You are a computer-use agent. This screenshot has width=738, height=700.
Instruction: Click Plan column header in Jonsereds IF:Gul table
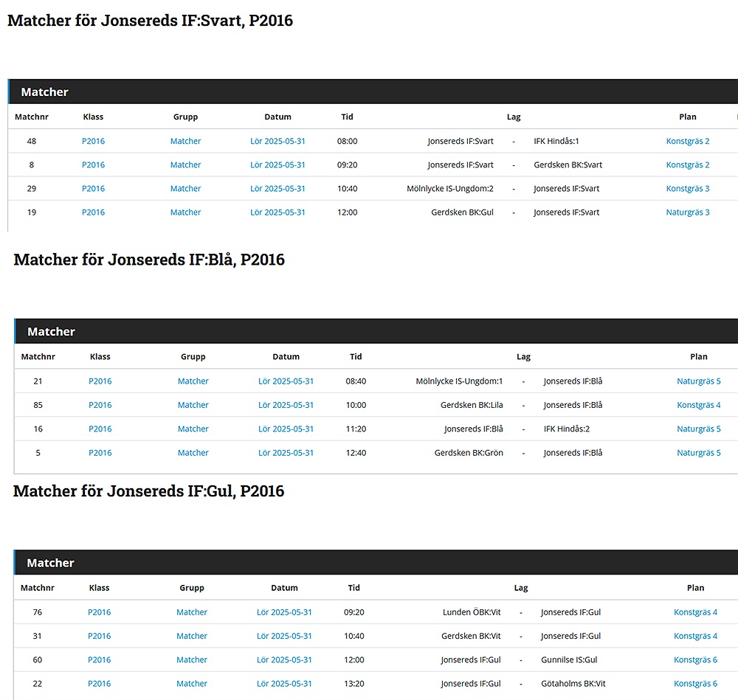click(x=695, y=588)
